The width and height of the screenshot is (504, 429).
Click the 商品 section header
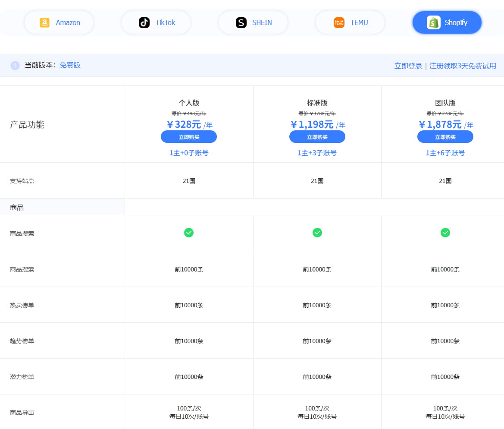point(17,207)
